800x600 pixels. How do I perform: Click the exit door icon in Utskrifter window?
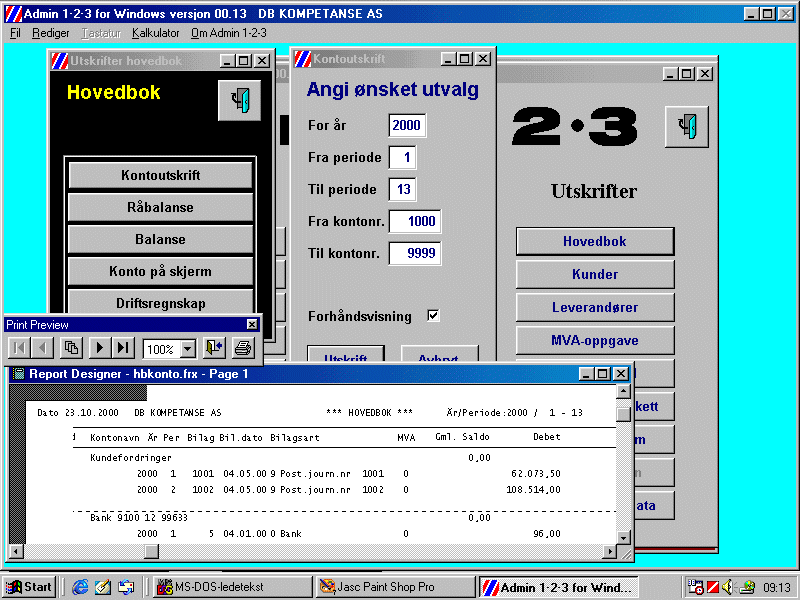click(687, 127)
